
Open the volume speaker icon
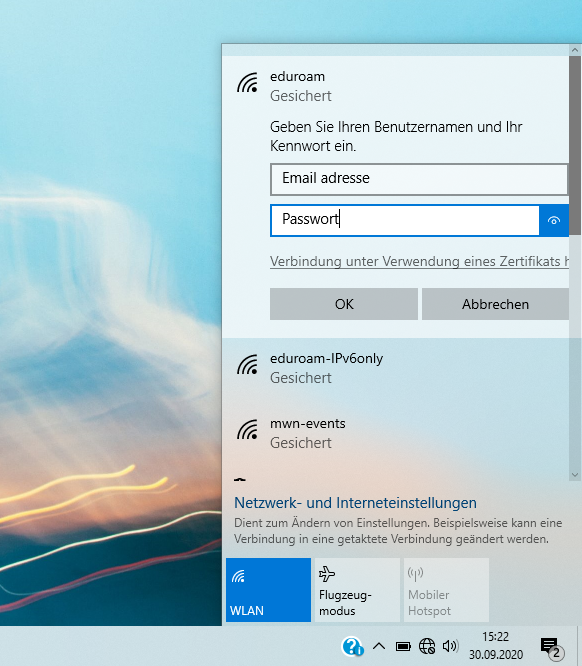[450, 646]
